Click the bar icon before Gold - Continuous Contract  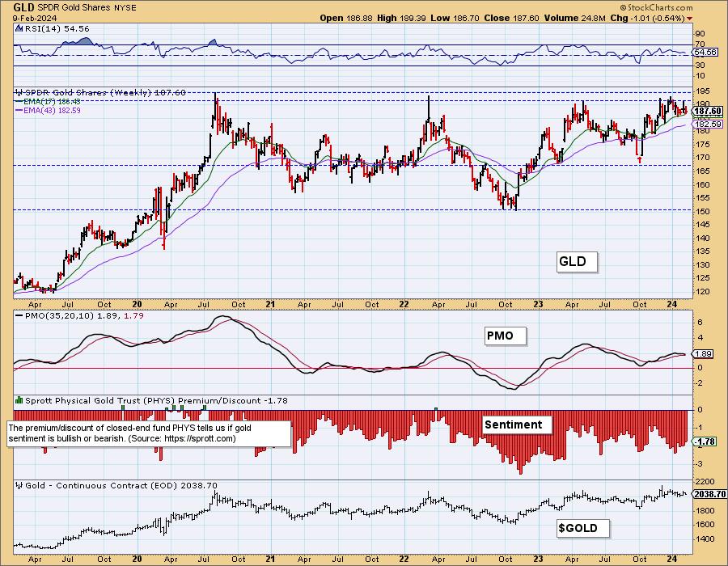pos(19,485)
